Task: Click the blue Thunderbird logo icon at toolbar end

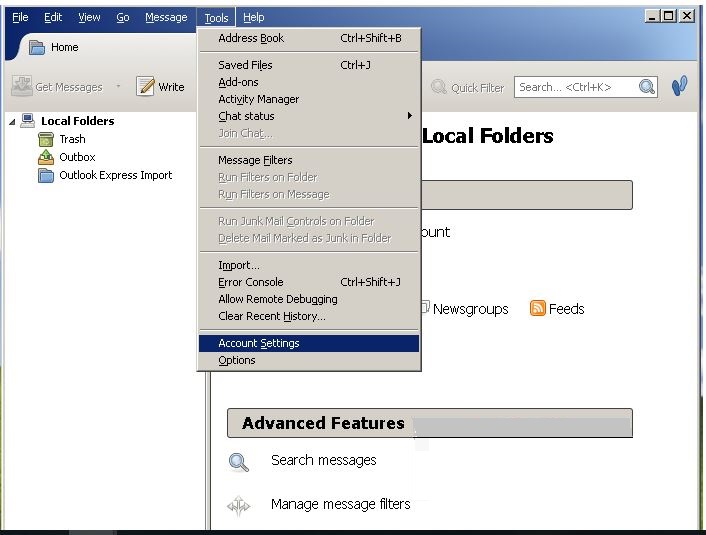Action: point(679,85)
